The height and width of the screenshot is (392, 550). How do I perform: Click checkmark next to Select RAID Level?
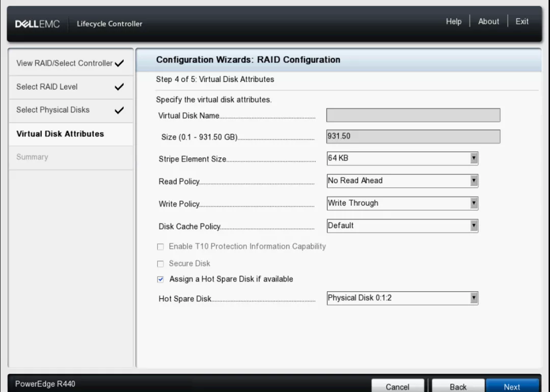(x=120, y=87)
